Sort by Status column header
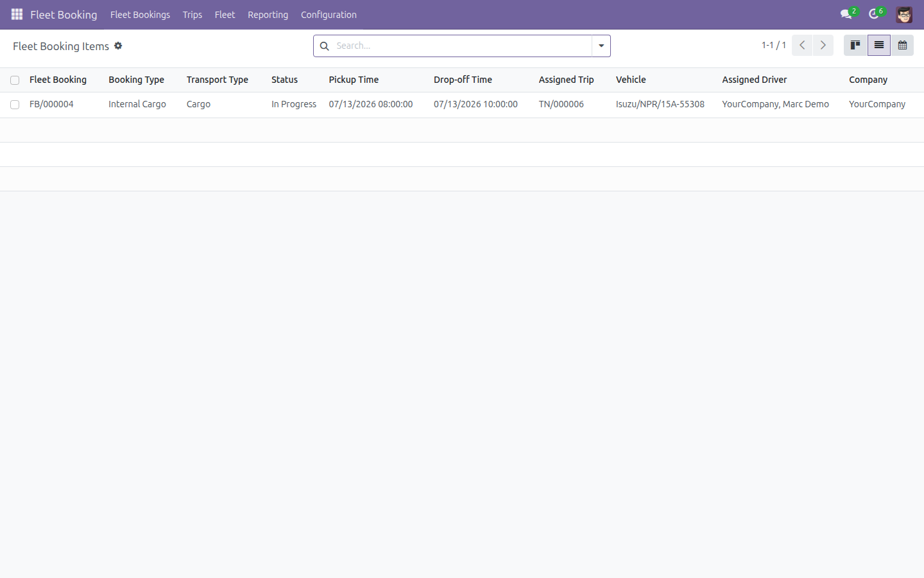924x578 pixels. [284, 80]
